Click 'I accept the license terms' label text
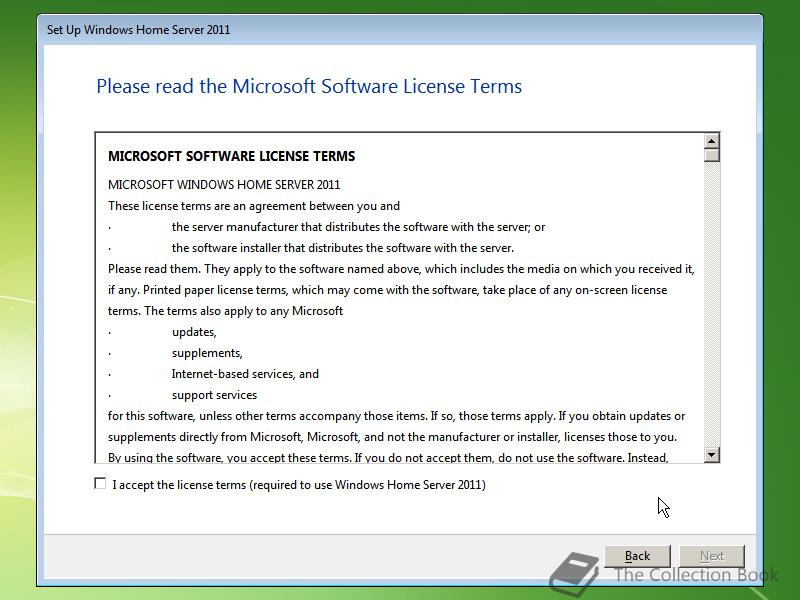The height and width of the screenshot is (600, 800). point(299,485)
